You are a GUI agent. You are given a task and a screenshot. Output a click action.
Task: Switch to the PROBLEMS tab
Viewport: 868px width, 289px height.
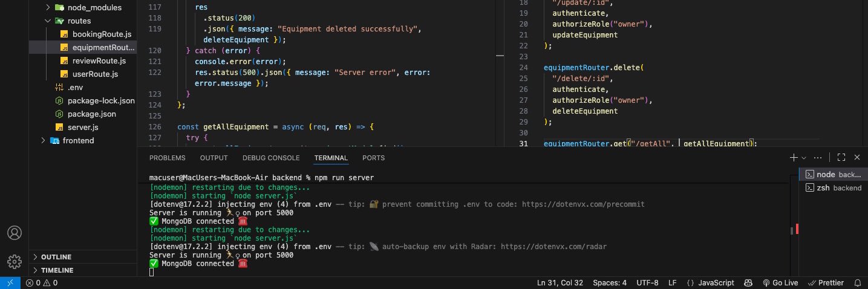click(x=168, y=158)
